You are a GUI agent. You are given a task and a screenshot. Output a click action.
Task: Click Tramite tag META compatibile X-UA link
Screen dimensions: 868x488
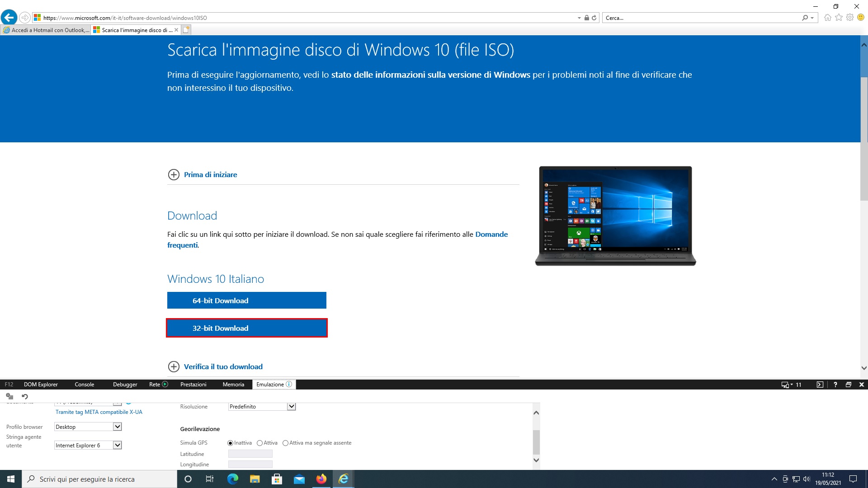[99, 412]
